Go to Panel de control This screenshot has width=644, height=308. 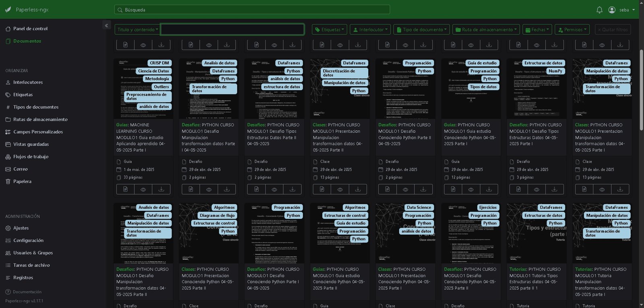(x=30, y=29)
